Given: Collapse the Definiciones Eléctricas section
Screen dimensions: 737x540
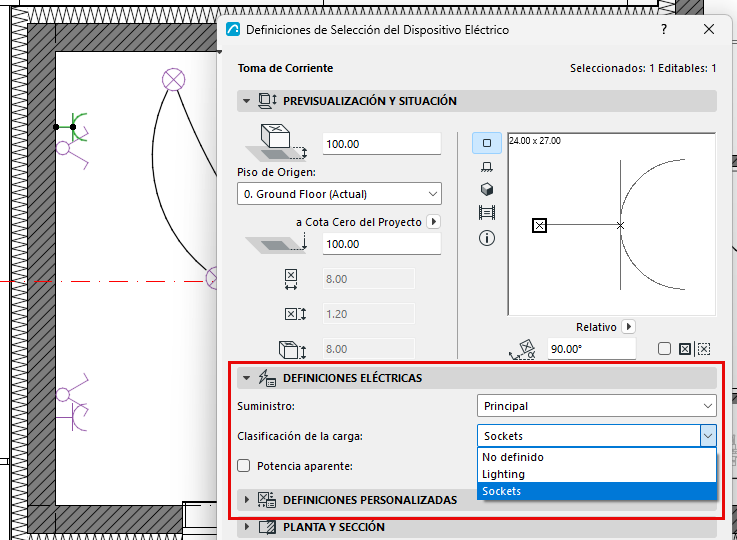Looking at the screenshot, I should point(246,378).
